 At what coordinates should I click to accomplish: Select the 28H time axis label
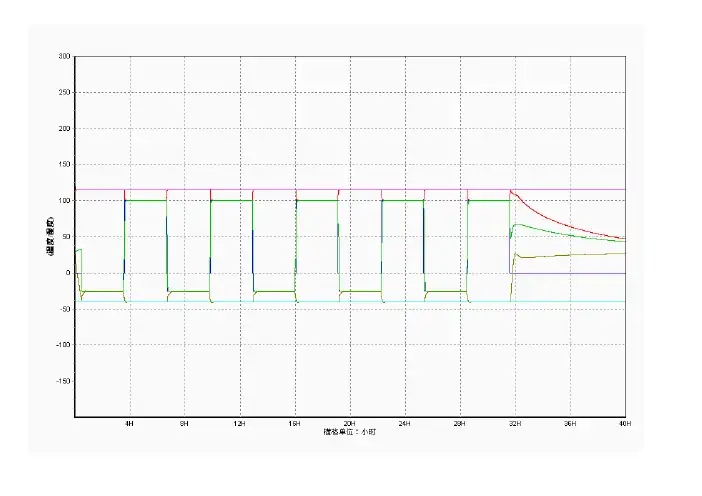459,423
